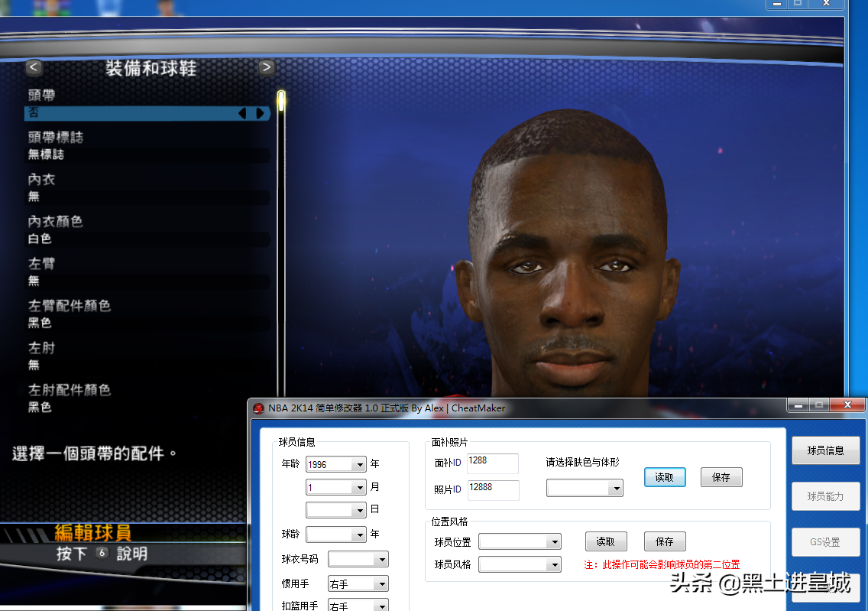Open the 球衣号码 jersey number dropdown
868x611 pixels.
pyautogui.click(x=382, y=560)
